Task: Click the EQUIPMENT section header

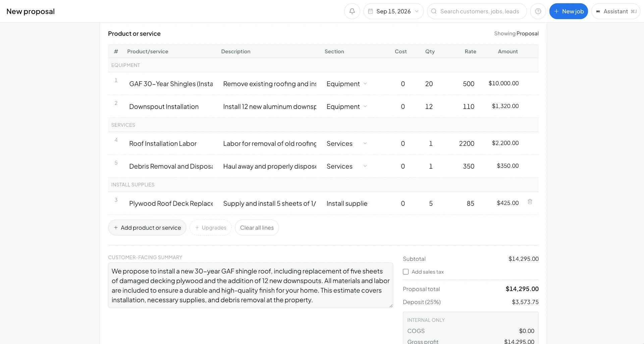Action: (x=125, y=65)
